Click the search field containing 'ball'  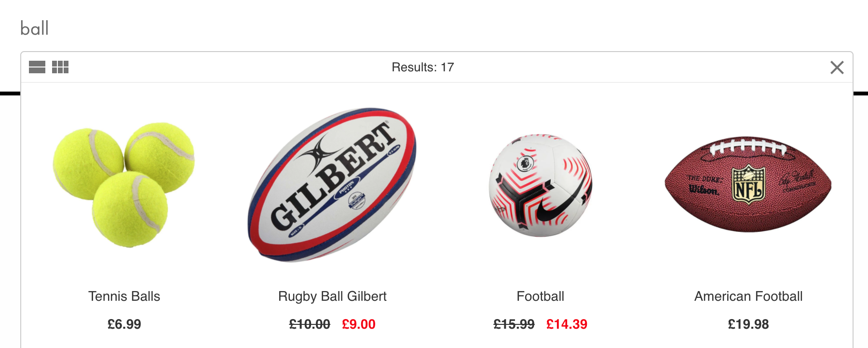(x=434, y=28)
